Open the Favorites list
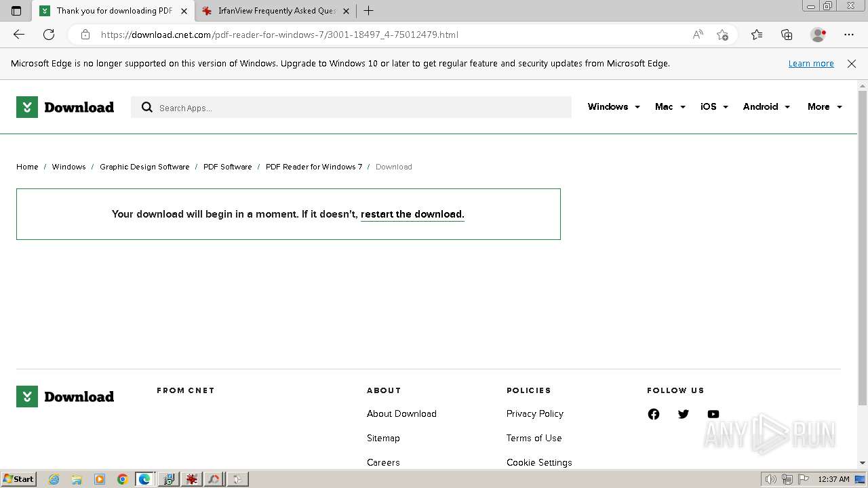 point(757,35)
